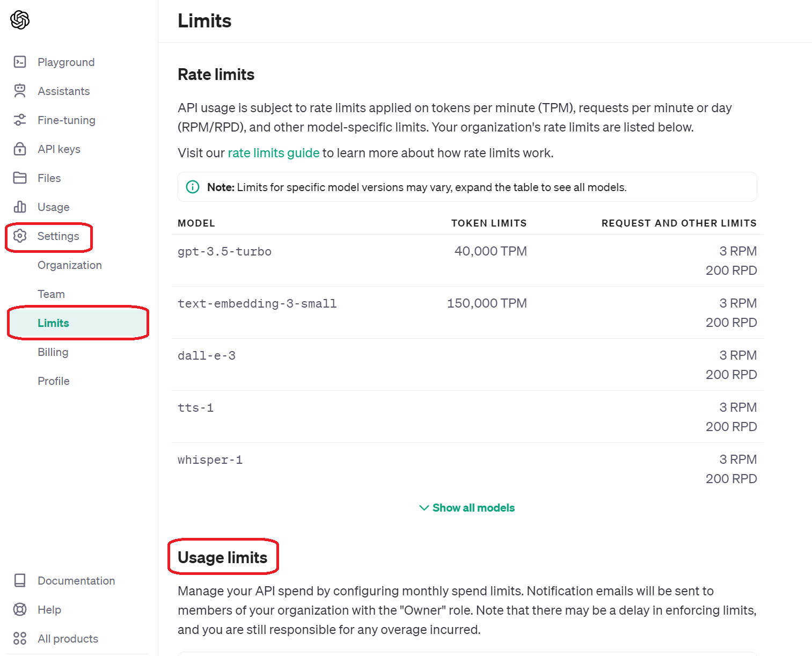Image resolution: width=812 pixels, height=656 pixels.
Task: Click the Usage bar chart icon
Action: click(20, 207)
